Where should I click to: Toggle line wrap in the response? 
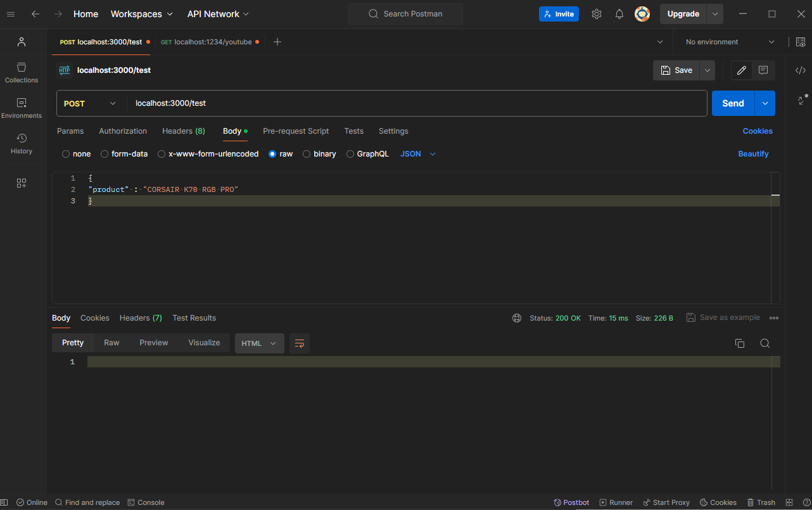[x=300, y=343]
